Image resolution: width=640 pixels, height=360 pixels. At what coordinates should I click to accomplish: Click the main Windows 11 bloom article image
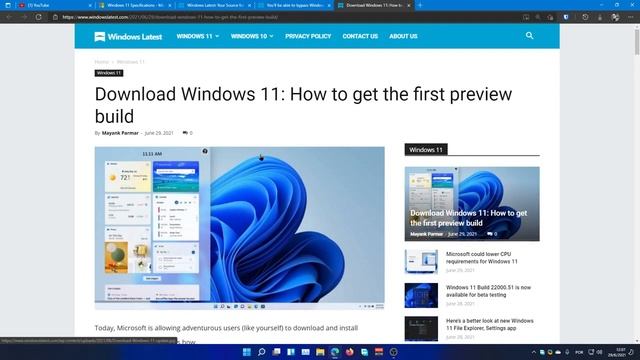[240, 228]
